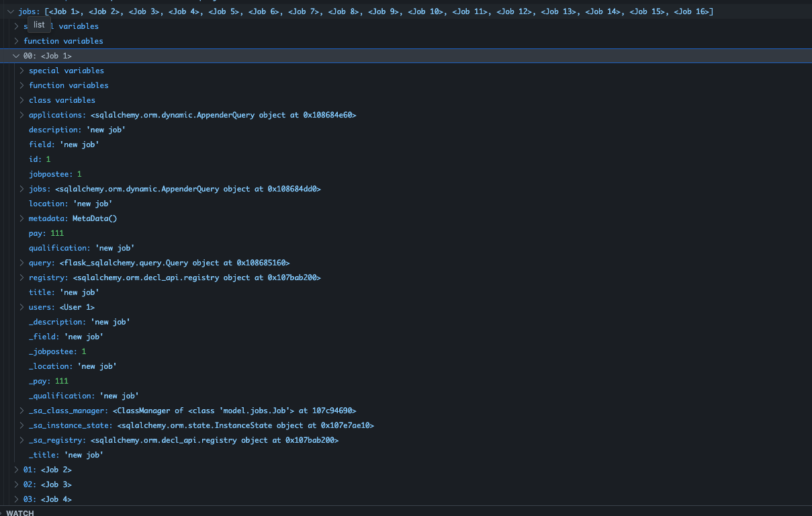This screenshot has height=516, width=812.
Task: Expand the special variables group
Action: point(21,71)
